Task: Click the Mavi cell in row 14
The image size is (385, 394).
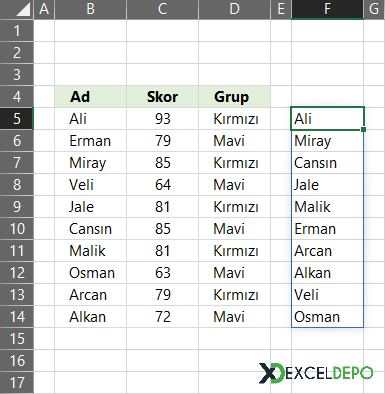Action: click(234, 317)
